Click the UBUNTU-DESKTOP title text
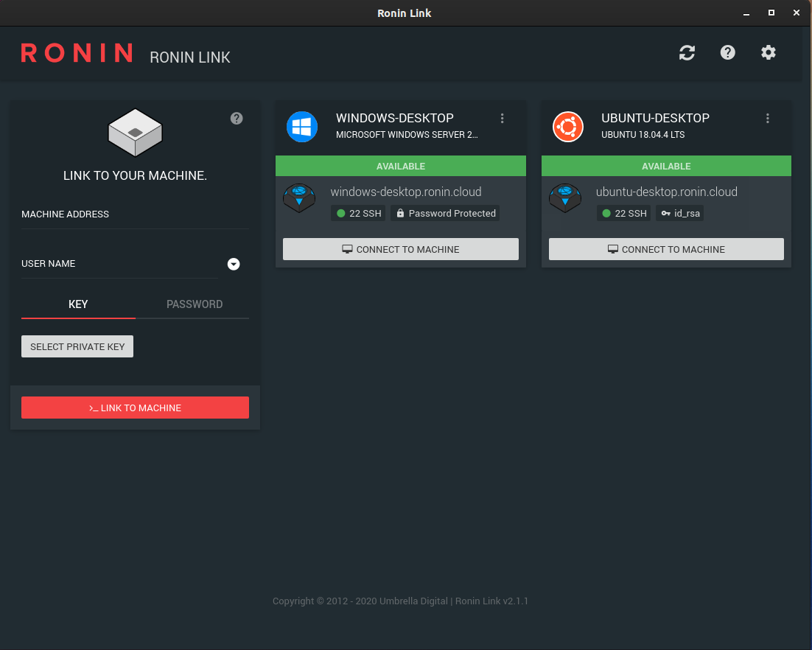The image size is (812, 650). [x=655, y=118]
